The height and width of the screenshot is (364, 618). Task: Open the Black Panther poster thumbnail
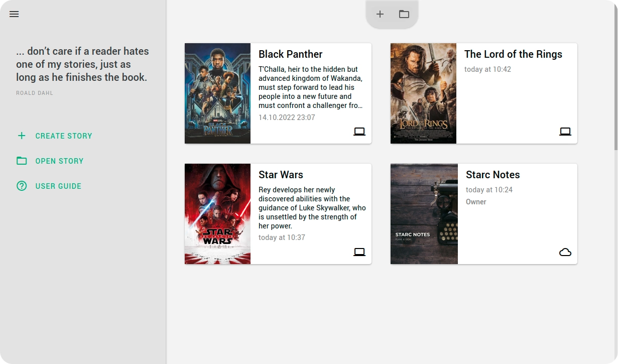[x=217, y=93]
